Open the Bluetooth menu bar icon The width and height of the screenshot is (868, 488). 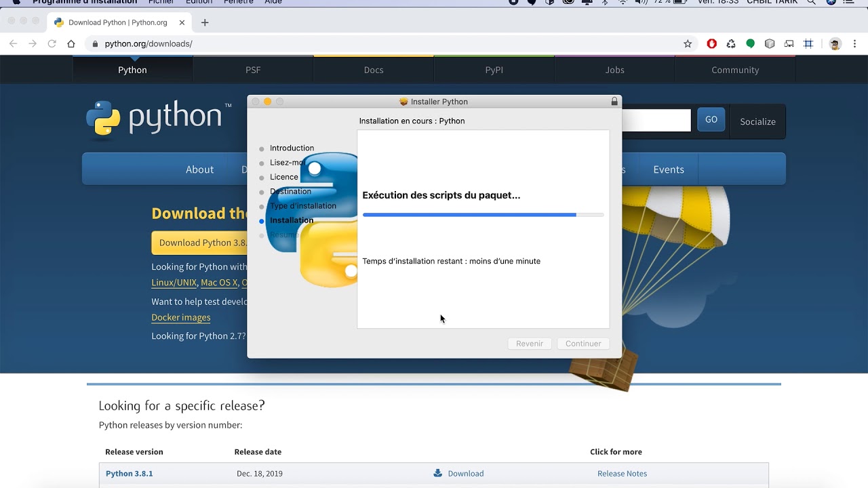pyautogui.click(x=606, y=2)
